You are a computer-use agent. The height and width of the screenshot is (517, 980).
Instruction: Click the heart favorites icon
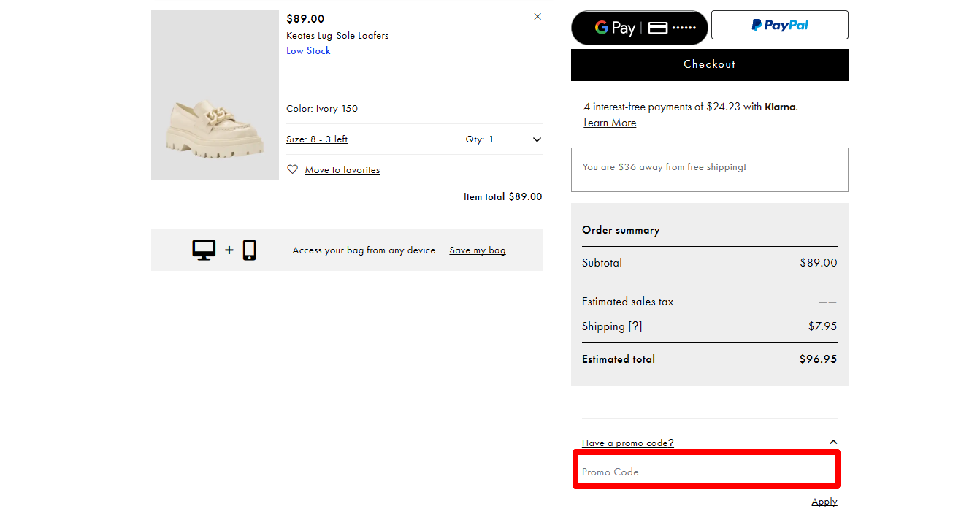[x=292, y=169]
